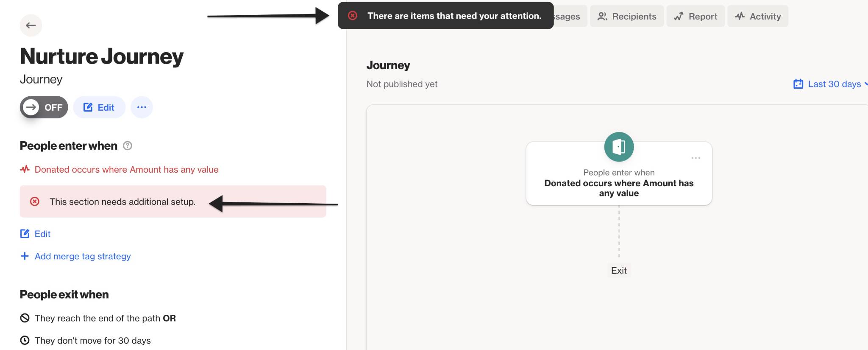Click the blue Edit button near toggle
Image resolution: width=868 pixels, height=350 pixels.
[x=99, y=107]
